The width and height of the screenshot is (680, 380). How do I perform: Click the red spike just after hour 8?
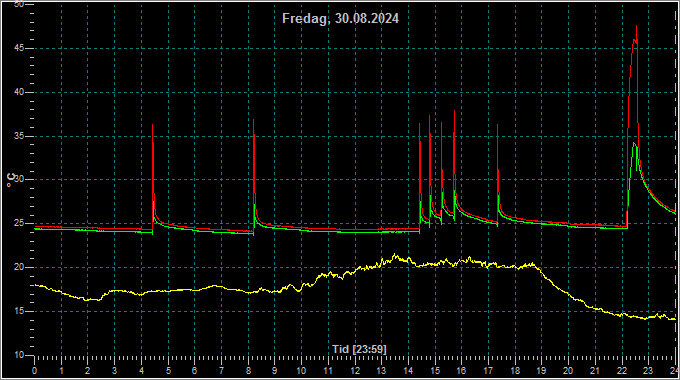pos(254,121)
